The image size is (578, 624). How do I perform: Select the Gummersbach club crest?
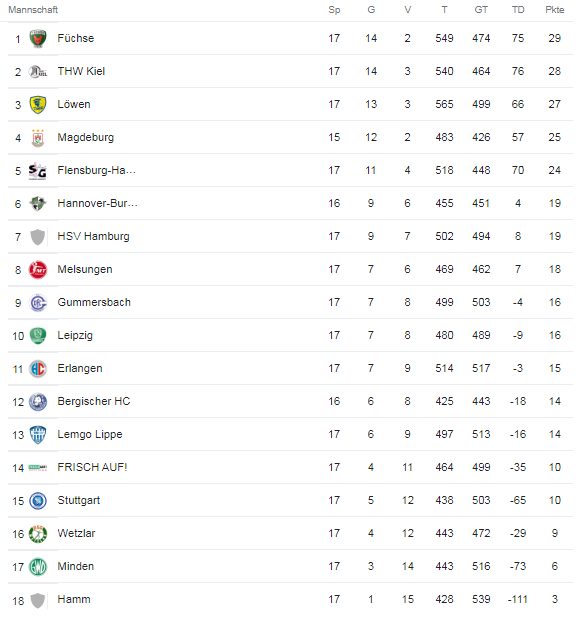[x=38, y=303]
